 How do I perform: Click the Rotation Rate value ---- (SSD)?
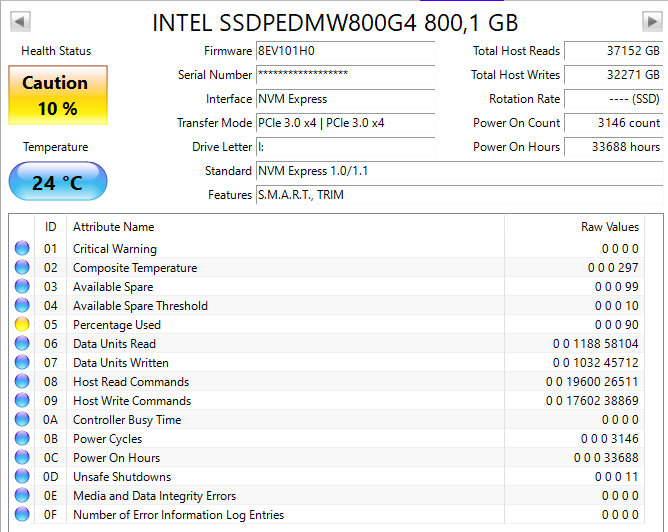613,99
